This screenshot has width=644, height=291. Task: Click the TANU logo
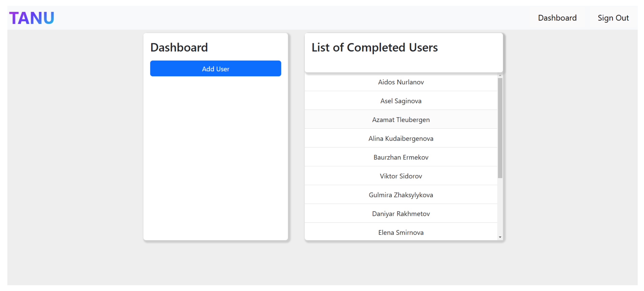[32, 18]
